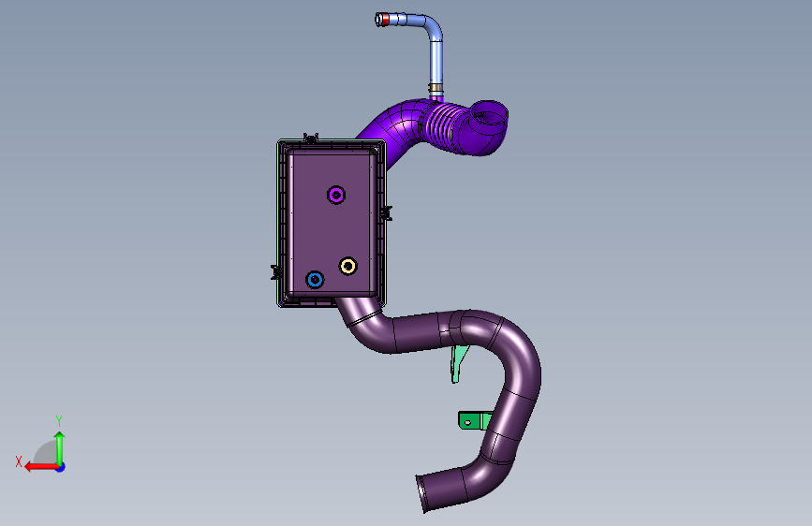Screen dimensions: 812x526
Task: Select the red tip on the blue tube
Action: pos(385,20)
